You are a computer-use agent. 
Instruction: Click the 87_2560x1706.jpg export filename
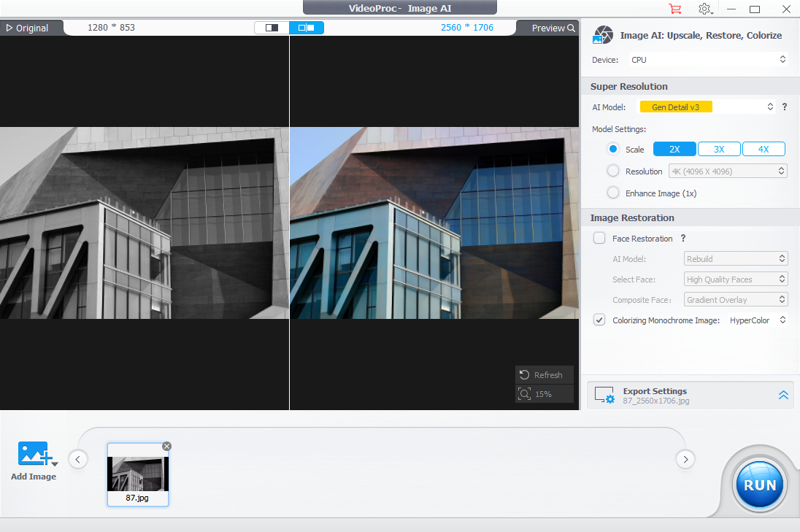(655, 401)
